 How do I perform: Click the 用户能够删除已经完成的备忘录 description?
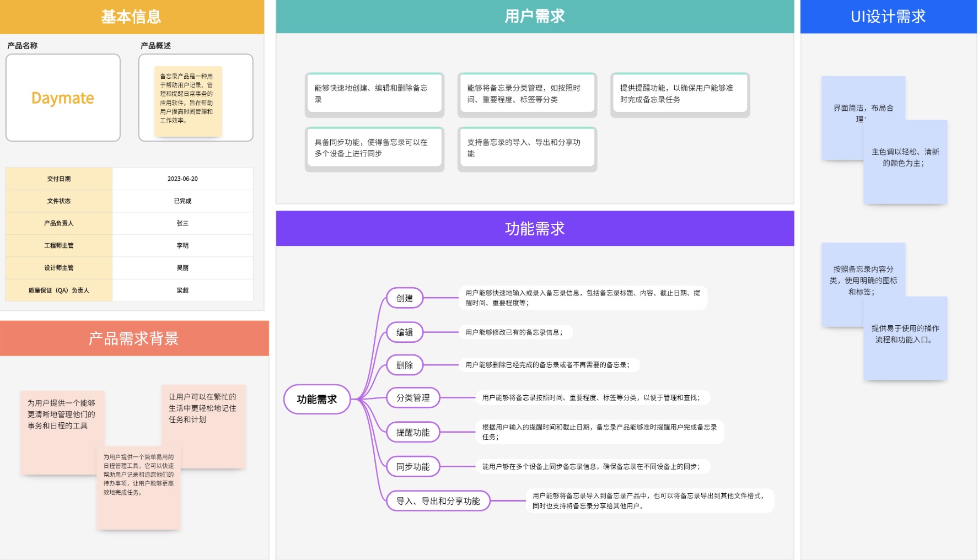[x=549, y=365]
